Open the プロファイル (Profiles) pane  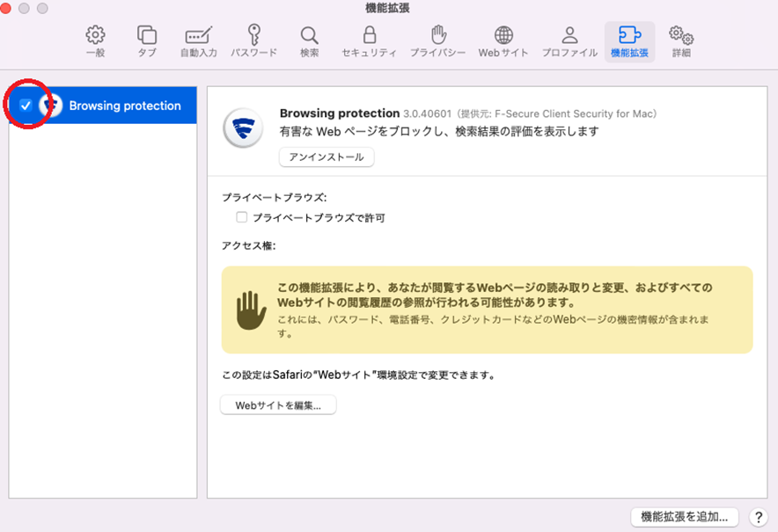pos(569,41)
